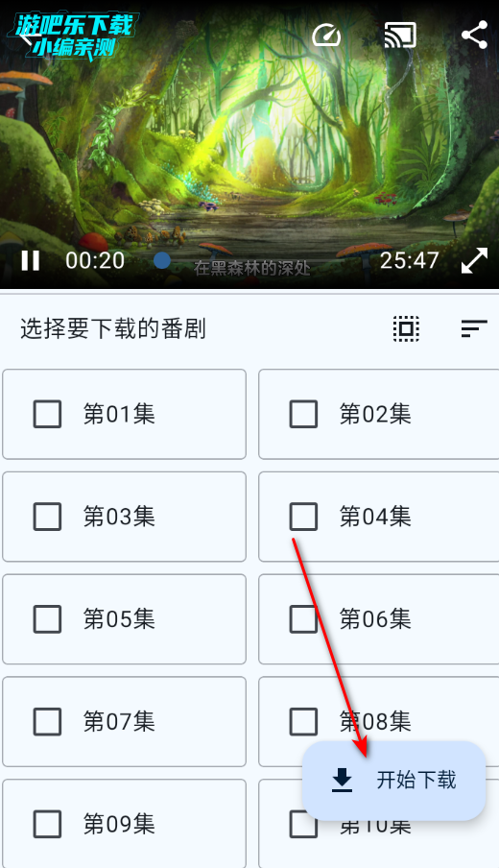Select the 第06集 episode card
This screenshot has width=499, height=868.
[x=379, y=619]
